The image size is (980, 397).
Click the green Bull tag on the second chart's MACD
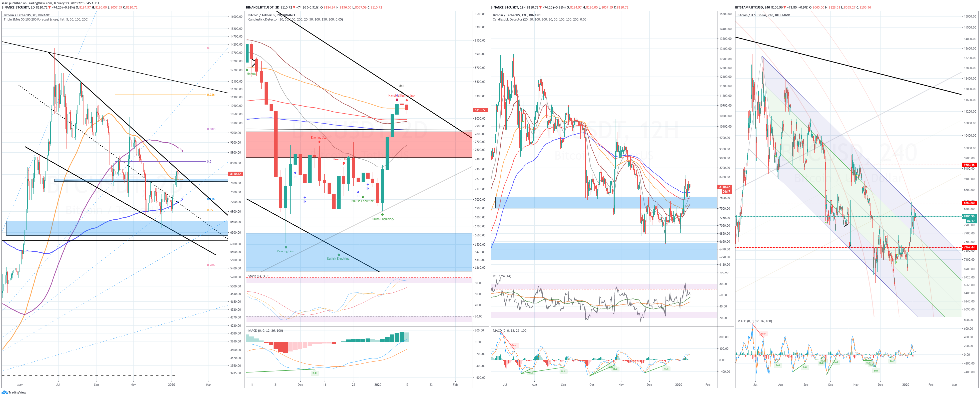[314, 373]
